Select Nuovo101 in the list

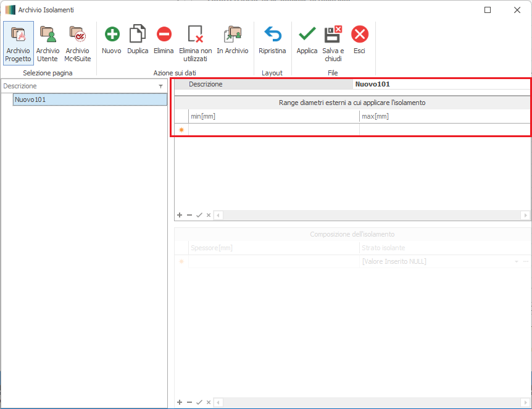(x=30, y=99)
